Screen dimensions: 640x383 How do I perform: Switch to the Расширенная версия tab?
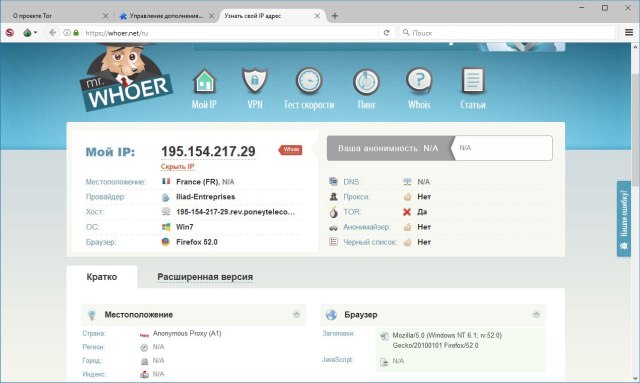(205, 277)
